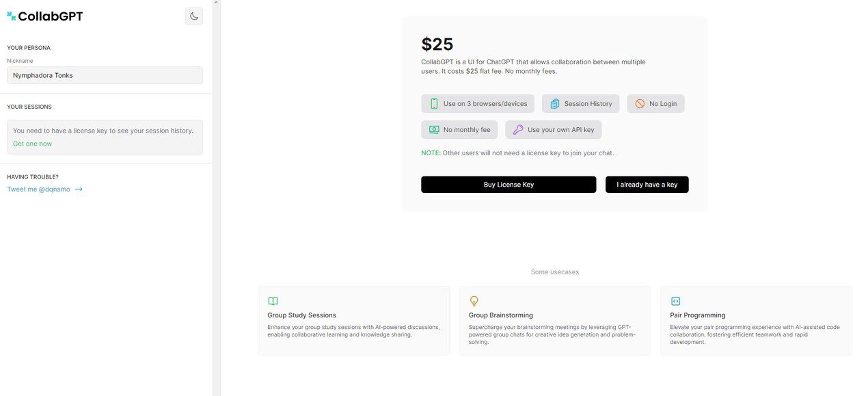Select the Group Brainstorming use case card
Screen dimensions: 868x396
pos(554,321)
